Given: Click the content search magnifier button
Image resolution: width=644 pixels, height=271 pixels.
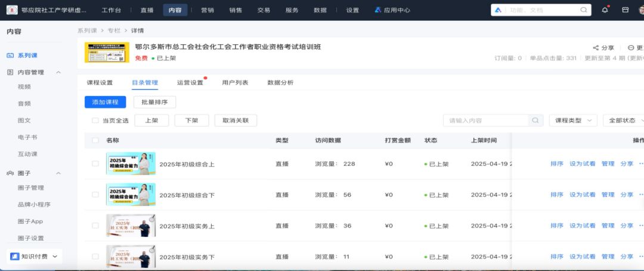Looking at the screenshot, I should point(535,121).
